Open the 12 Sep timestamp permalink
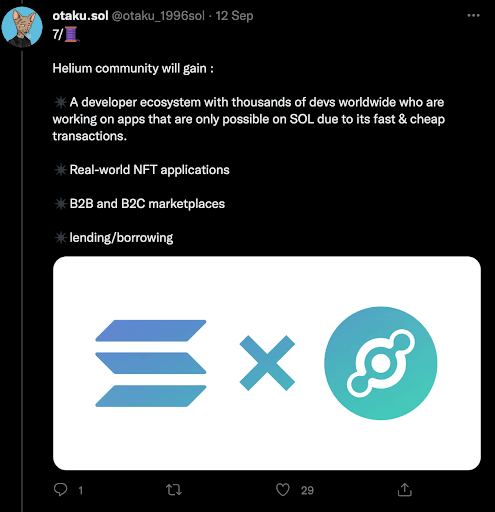Screen dimensions: 495x512 [234, 16]
